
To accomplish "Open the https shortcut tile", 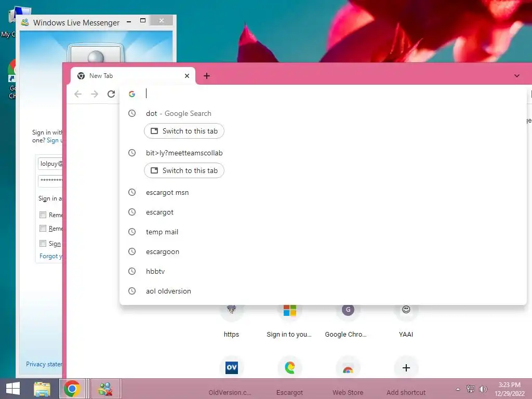I will coord(231,321).
